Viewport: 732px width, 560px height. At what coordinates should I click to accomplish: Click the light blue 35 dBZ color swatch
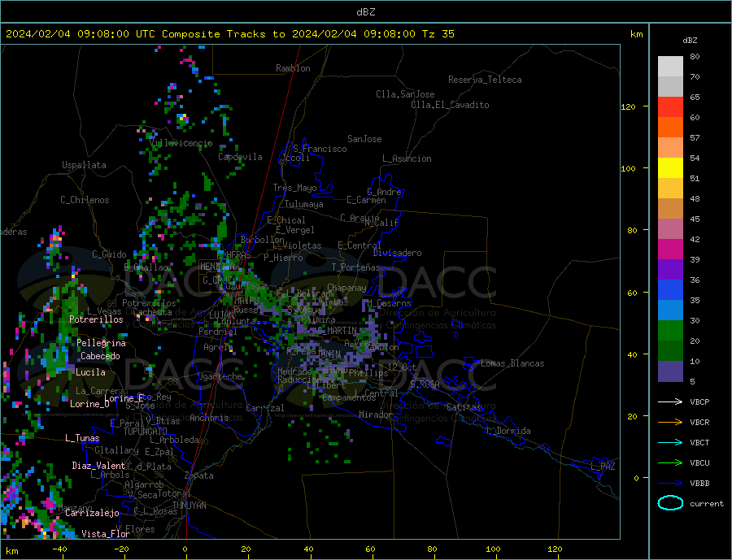670,310
